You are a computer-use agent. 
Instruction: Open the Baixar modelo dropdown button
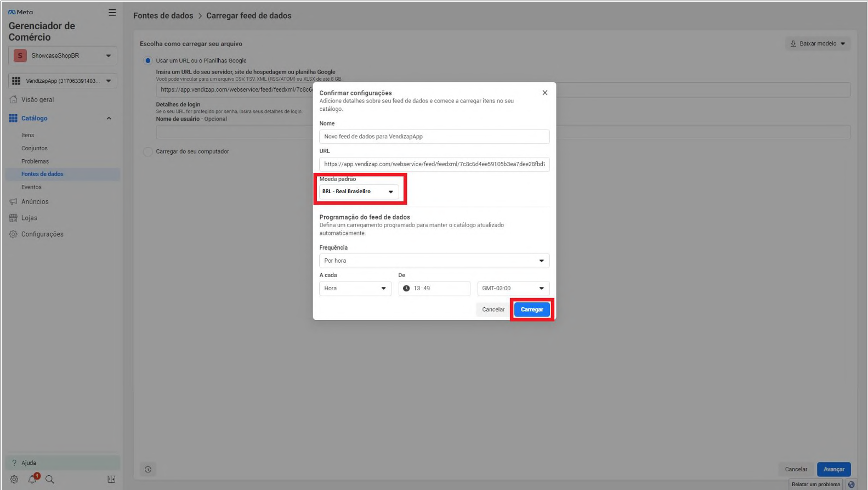pos(818,44)
